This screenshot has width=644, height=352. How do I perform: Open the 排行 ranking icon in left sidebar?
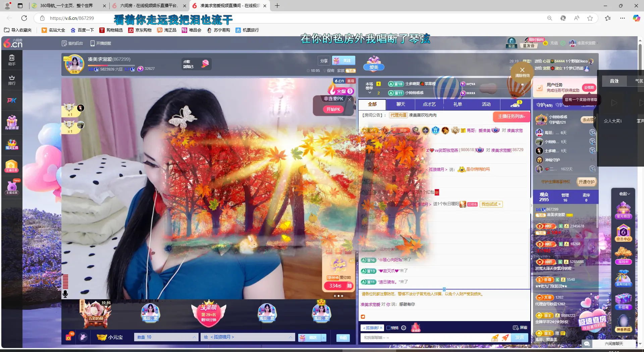click(x=12, y=80)
